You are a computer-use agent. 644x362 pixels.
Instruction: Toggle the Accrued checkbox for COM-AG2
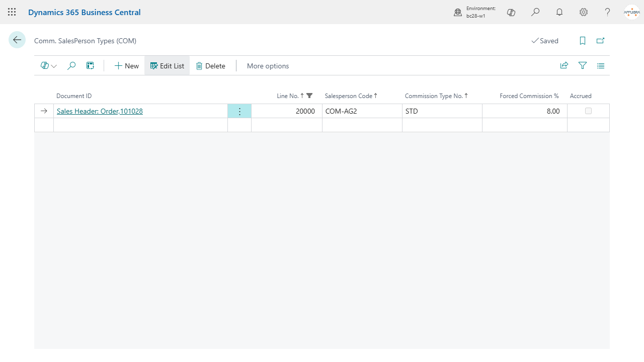coord(588,111)
